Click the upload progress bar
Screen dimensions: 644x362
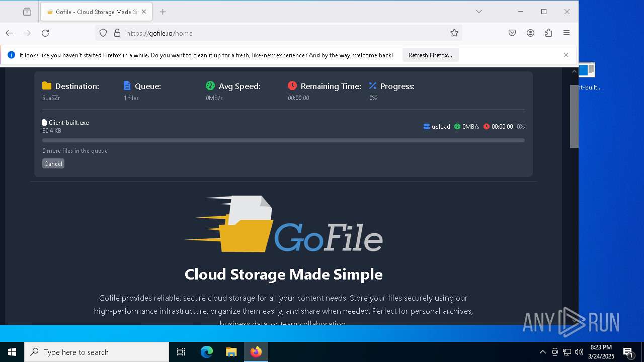point(283,140)
